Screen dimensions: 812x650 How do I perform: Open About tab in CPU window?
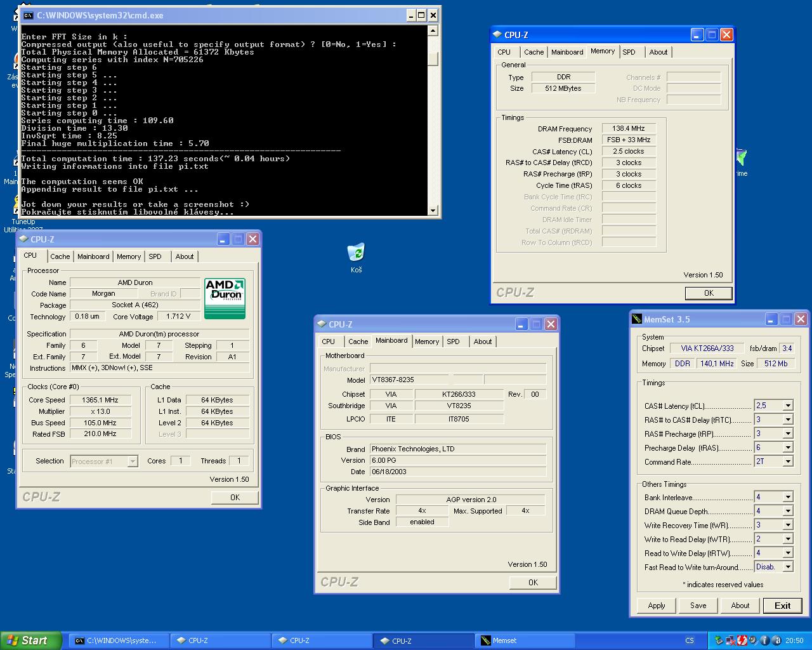(185, 256)
